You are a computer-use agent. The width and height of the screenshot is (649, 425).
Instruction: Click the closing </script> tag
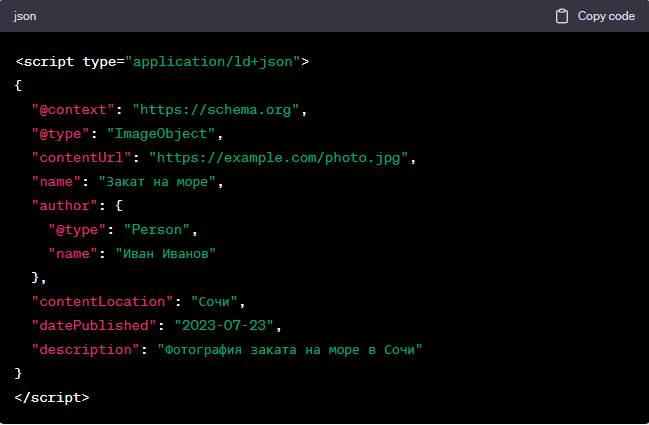point(52,398)
